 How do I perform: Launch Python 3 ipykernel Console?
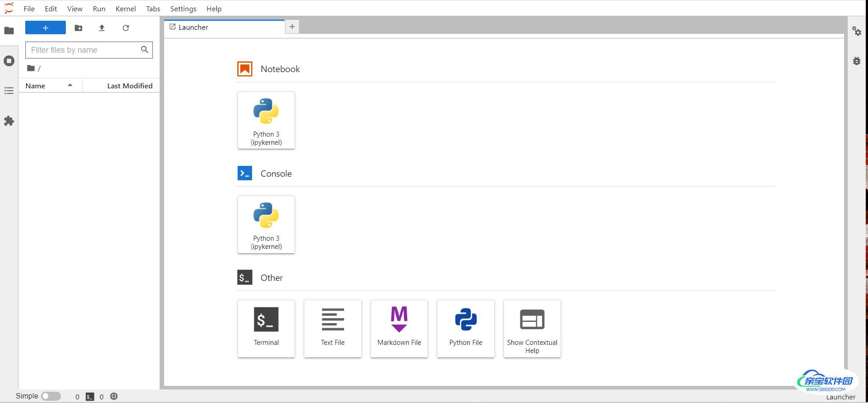(x=266, y=224)
